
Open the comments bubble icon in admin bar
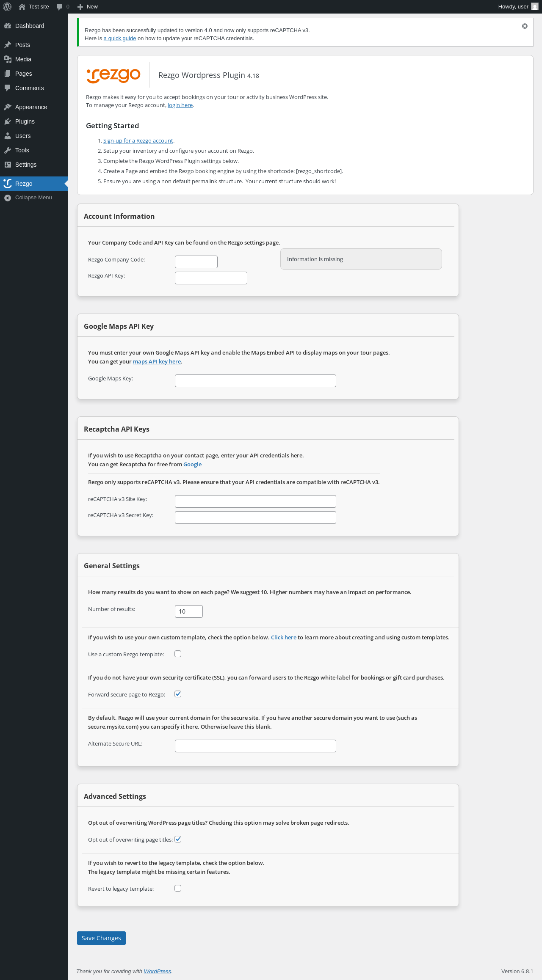pos(59,7)
